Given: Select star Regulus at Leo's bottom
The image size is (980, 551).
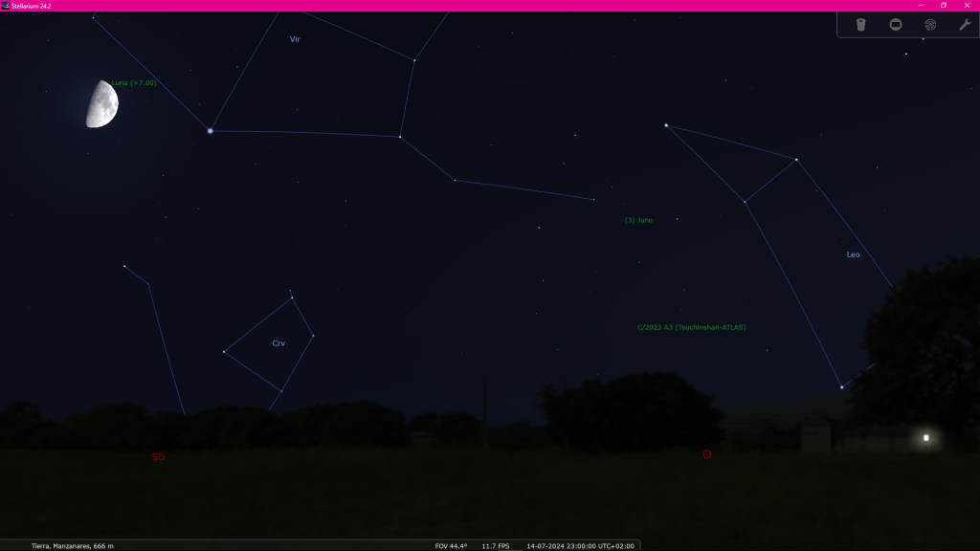Looking at the screenshot, I should pos(841,387).
